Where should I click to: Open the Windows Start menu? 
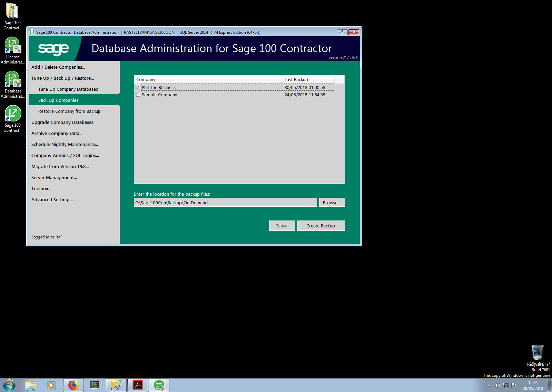(x=9, y=385)
